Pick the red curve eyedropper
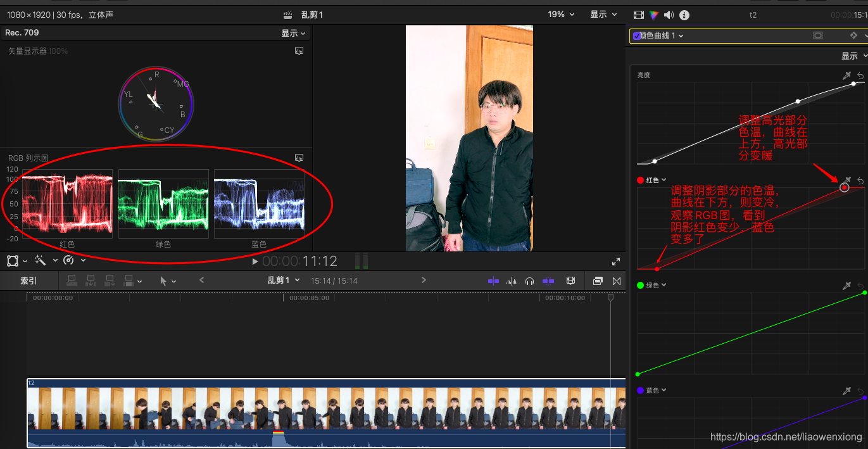Screen dimensions: 868x449 tap(846, 181)
